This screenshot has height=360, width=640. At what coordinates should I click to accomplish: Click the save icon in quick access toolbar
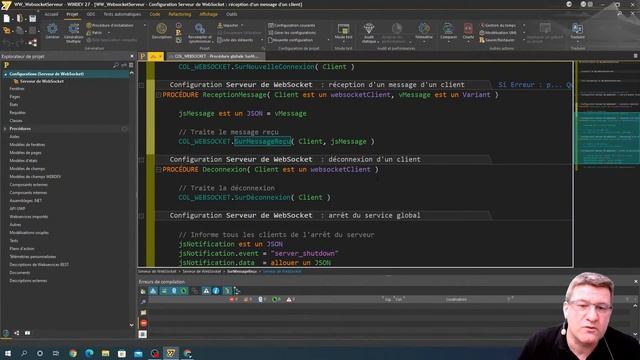click(33, 18)
